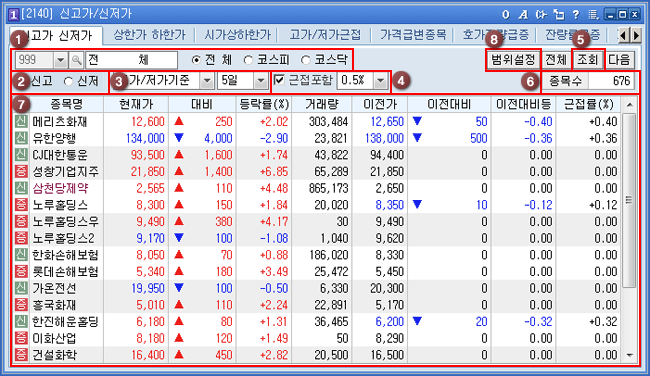Click the 증 marker beside 성창기업지주

click(21, 171)
